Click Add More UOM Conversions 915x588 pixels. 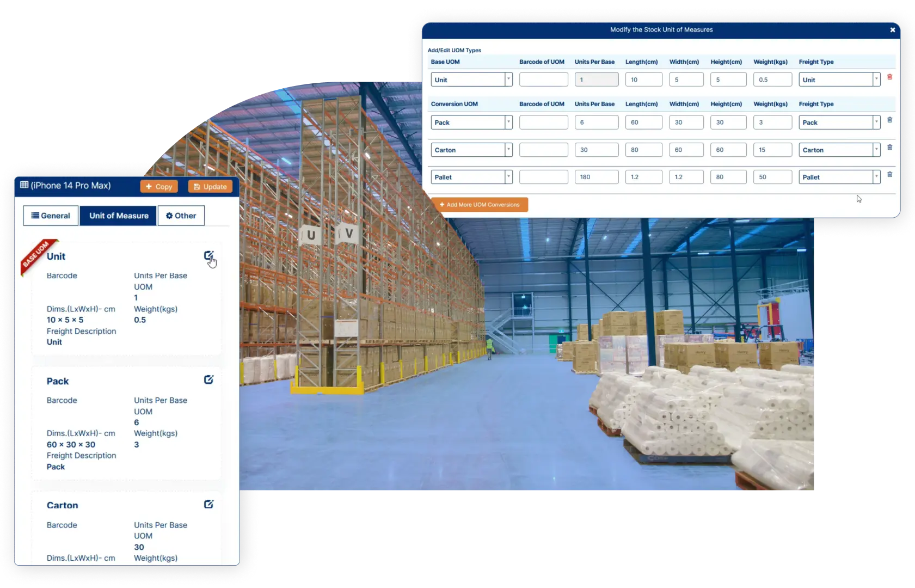pos(480,204)
